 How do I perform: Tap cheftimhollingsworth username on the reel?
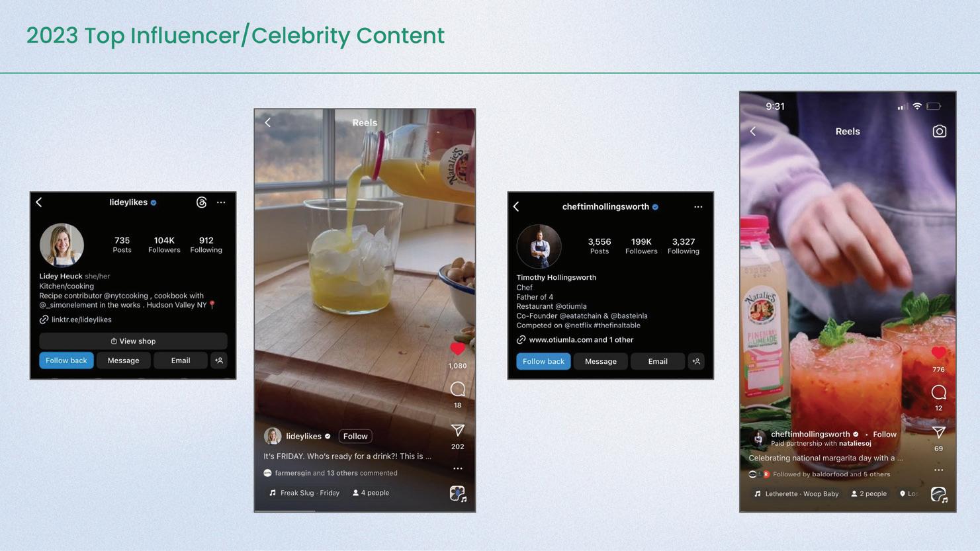pyautogui.click(x=811, y=435)
